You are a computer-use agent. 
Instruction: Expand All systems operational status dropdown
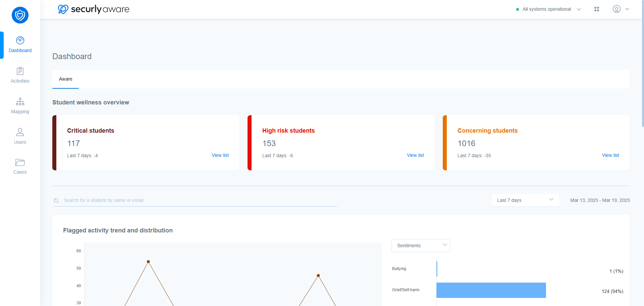[579, 9]
